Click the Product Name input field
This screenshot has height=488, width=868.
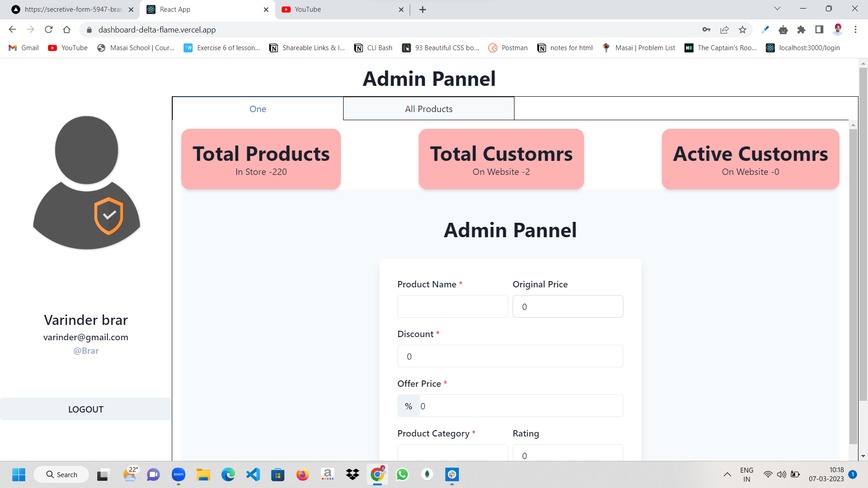(452, 306)
